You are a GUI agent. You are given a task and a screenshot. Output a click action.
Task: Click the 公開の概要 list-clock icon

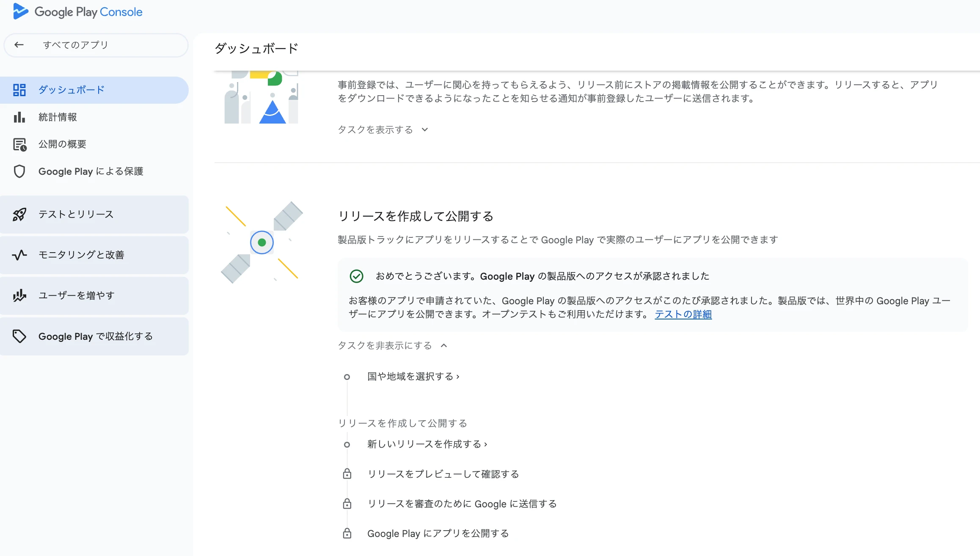pyautogui.click(x=20, y=144)
